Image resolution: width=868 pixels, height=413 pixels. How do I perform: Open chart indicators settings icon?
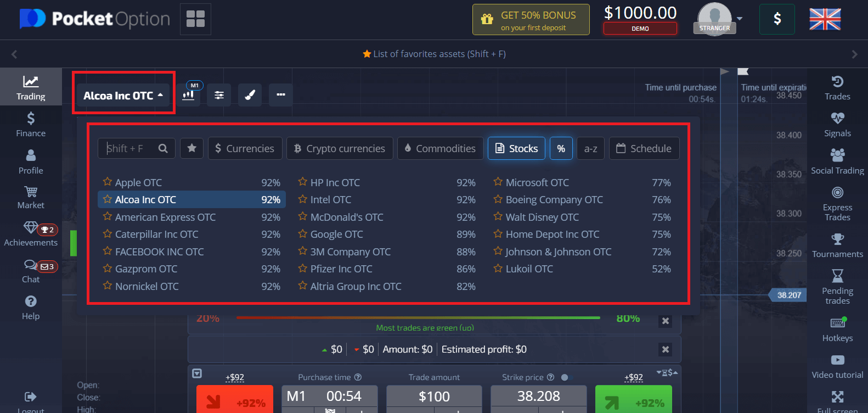coord(219,94)
